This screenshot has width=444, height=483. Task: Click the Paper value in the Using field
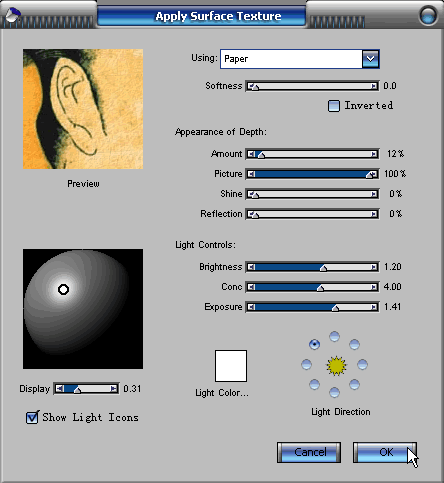pyautogui.click(x=236, y=59)
